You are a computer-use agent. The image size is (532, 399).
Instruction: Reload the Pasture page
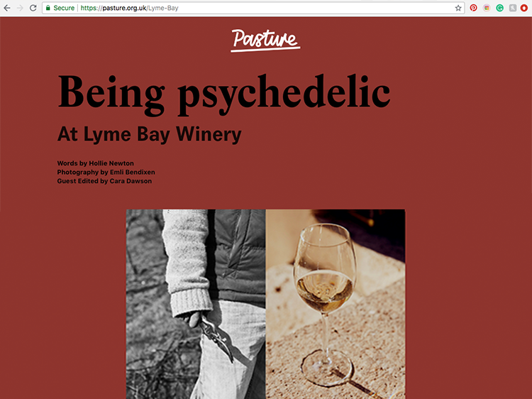pos(33,8)
